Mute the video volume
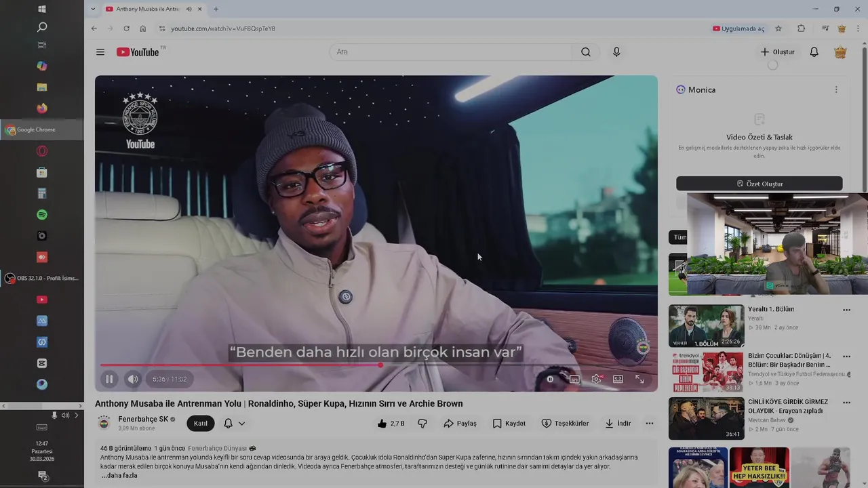 coord(133,379)
